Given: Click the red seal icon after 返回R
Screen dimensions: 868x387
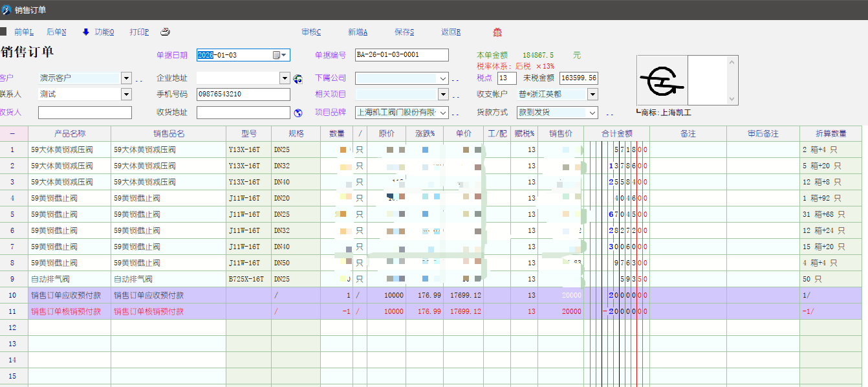Looking at the screenshot, I should tap(497, 32).
